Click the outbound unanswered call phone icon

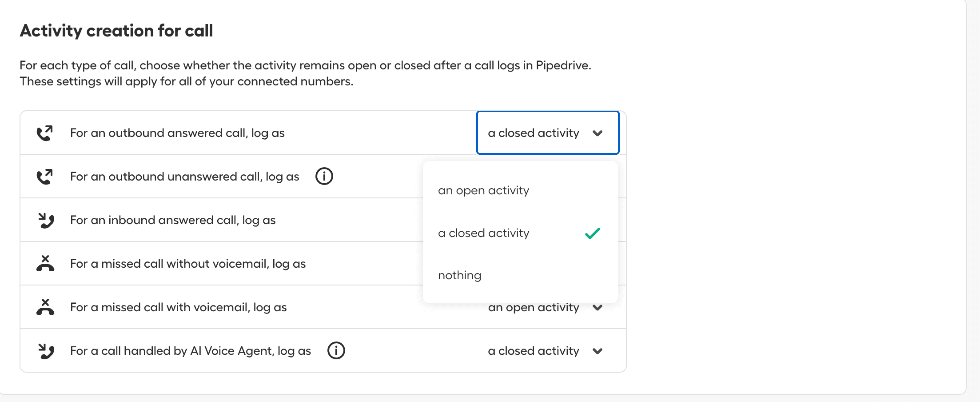44,177
